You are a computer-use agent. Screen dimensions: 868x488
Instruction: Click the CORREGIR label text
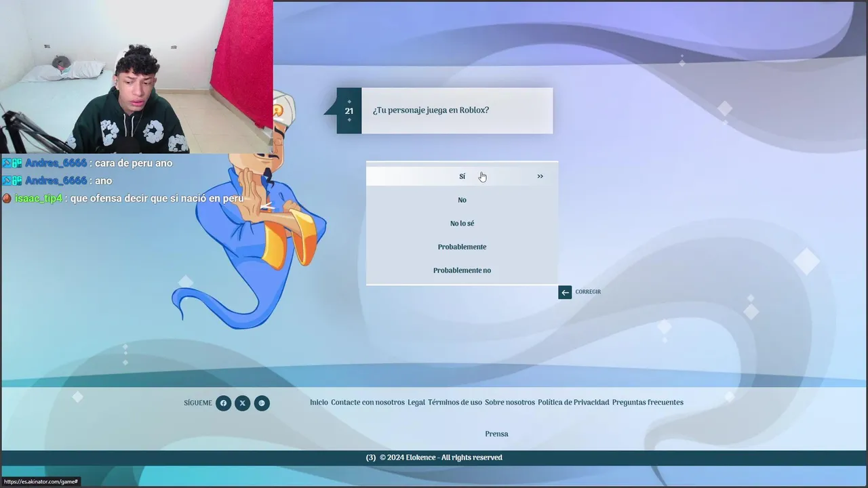coord(588,292)
